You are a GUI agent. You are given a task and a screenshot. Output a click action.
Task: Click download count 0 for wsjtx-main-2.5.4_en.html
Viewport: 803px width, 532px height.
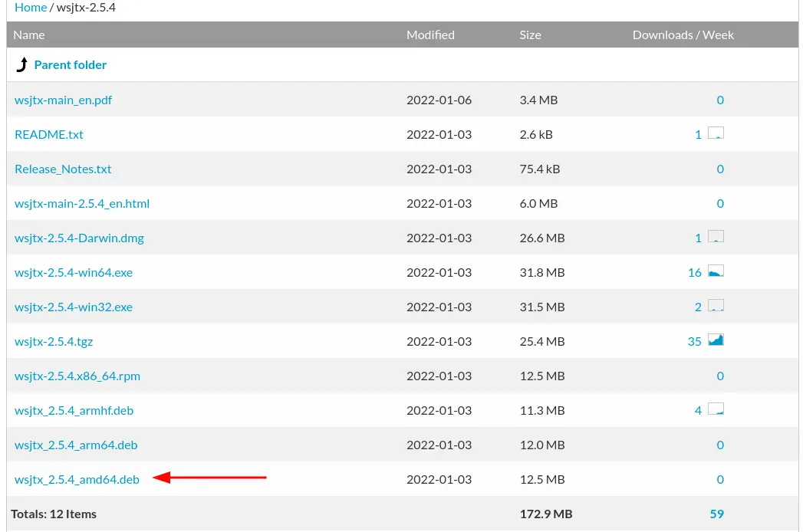(720, 203)
